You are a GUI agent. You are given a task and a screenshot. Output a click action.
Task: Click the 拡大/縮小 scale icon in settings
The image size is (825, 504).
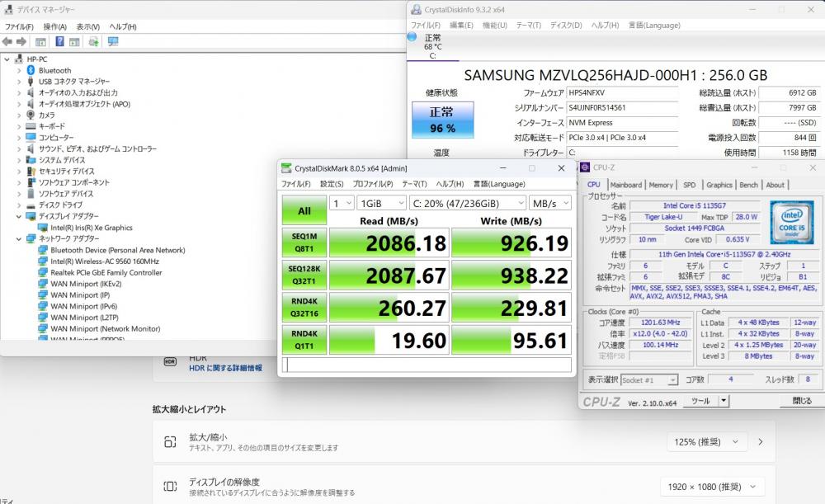coord(169,442)
